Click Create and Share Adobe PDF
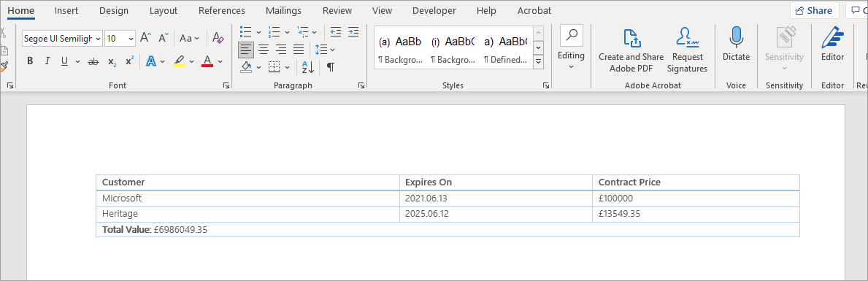 click(x=631, y=51)
